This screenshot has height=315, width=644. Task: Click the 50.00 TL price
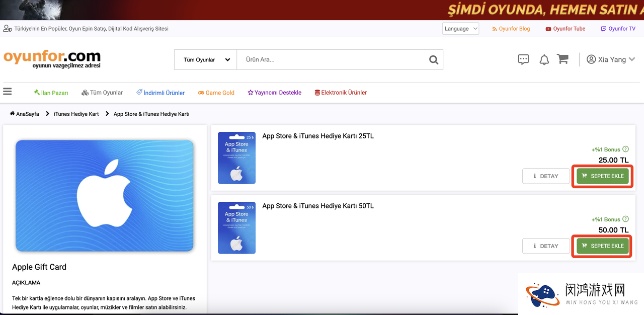point(613,230)
